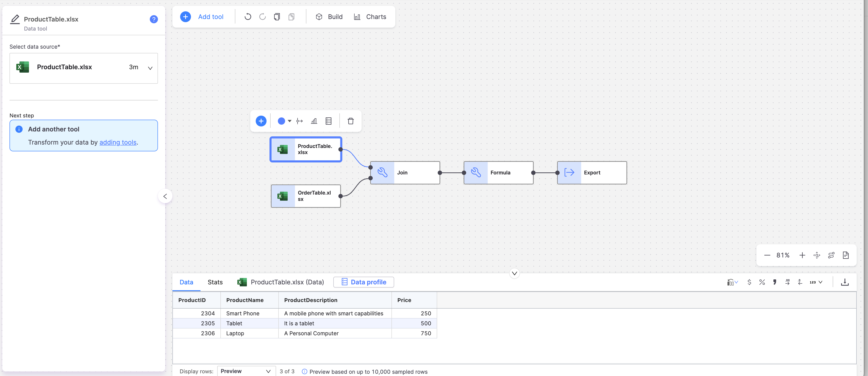The height and width of the screenshot is (376, 868).
Task: Click the ProductID column header
Action: (x=197, y=300)
